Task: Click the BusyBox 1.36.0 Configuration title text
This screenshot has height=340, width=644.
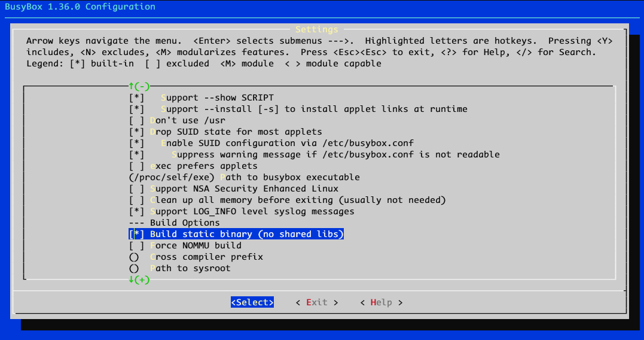Action: pos(80,7)
